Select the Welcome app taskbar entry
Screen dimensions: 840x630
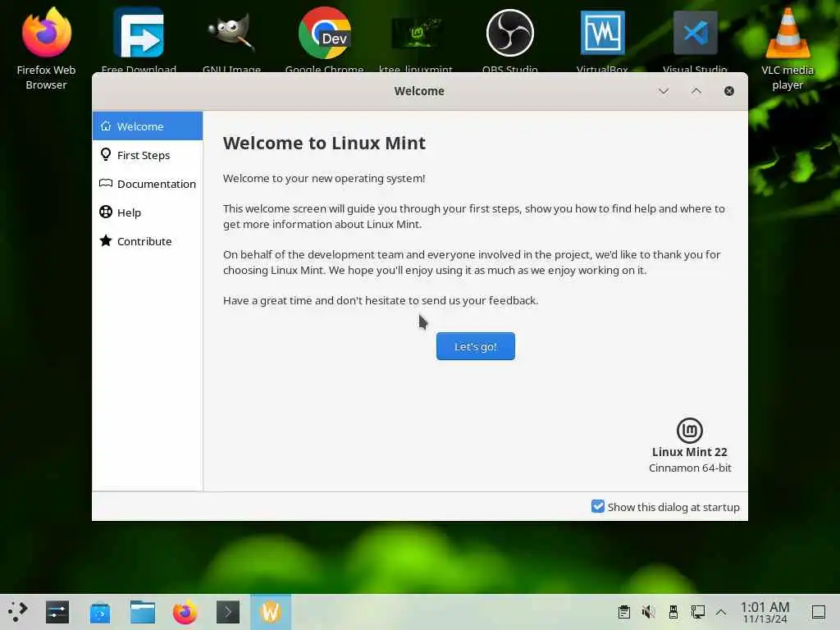pos(271,612)
